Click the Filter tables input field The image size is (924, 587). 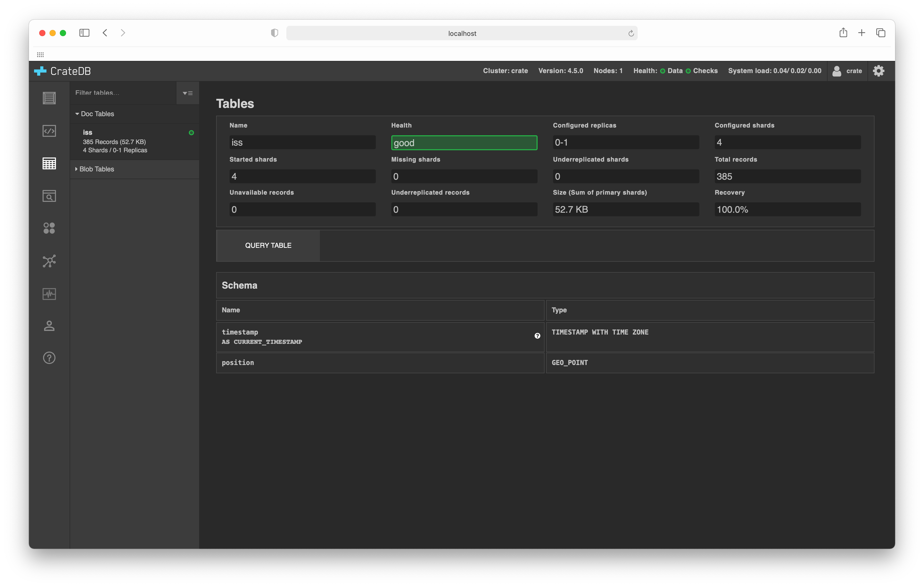[123, 93]
